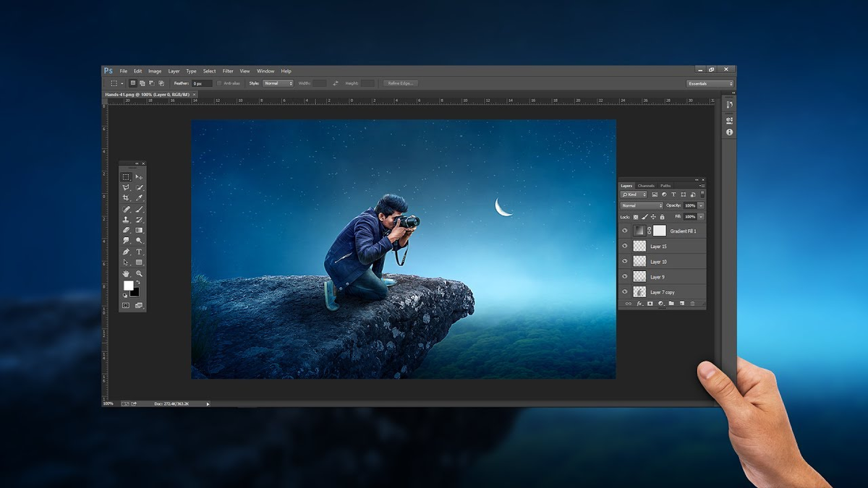Open the tool preset picker arrow
Image resolution: width=868 pixels, height=488 pixels.
122,83
